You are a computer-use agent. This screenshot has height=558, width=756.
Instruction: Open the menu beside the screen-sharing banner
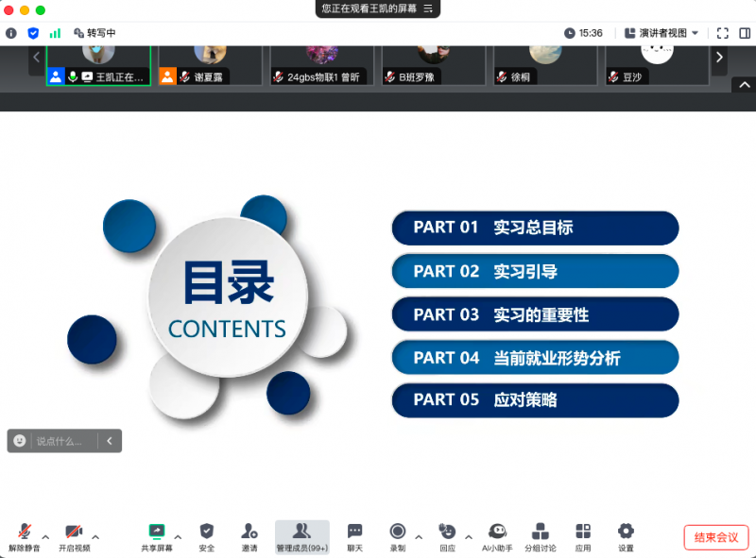[428, 8]
